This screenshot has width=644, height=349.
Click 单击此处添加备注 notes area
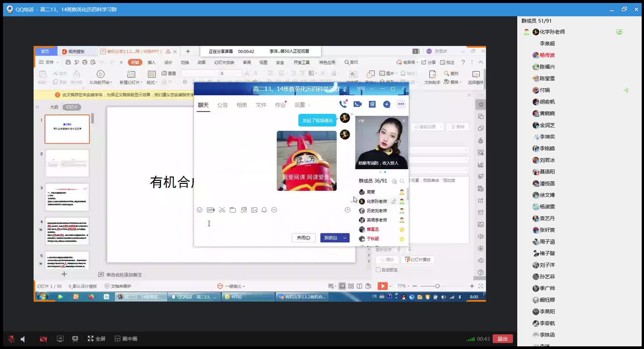point(124,275)
